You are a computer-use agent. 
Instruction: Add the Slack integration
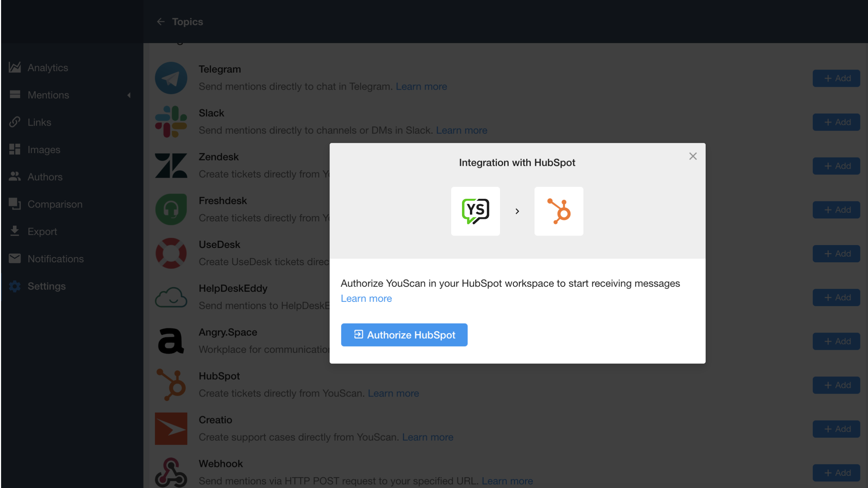[x=836, y=122]
